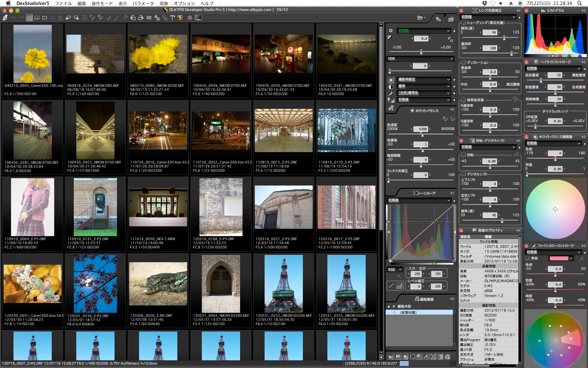Click pink color swatch in fine color controller
This screenshot has width=588, height=368.
(x=559, y=259)
